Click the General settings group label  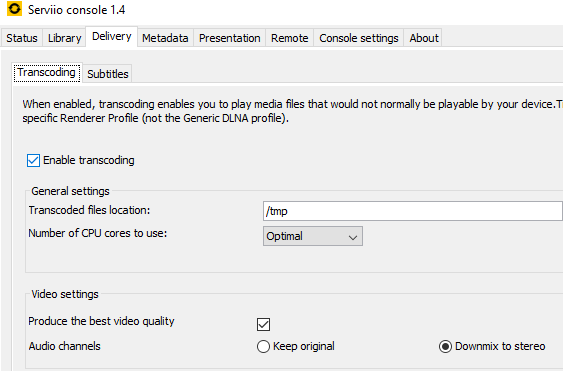70,191
